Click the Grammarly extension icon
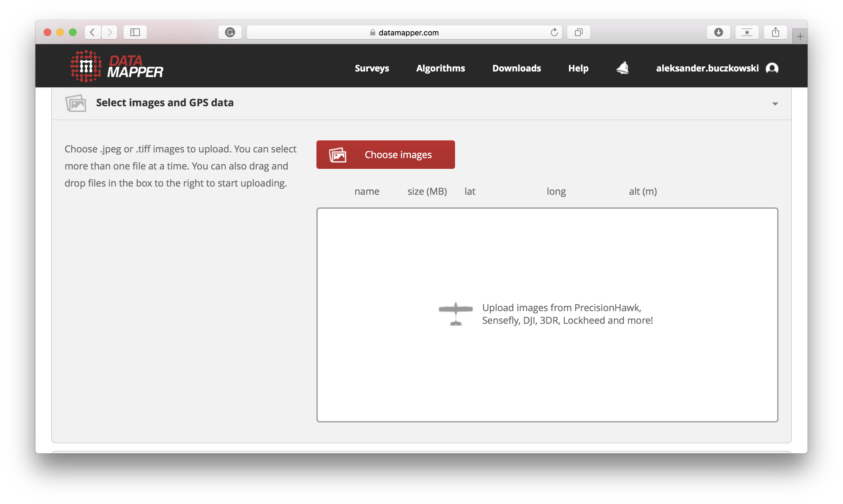The width and height of the screenshot is (843, 504). pos(230,32)
